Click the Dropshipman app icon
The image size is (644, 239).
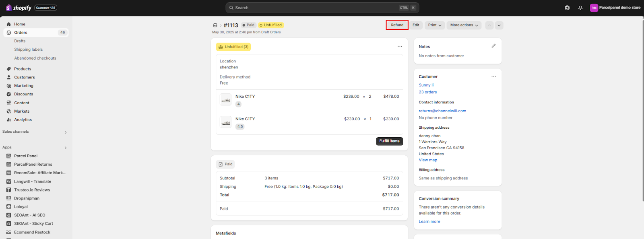click(x=9, y=198)
